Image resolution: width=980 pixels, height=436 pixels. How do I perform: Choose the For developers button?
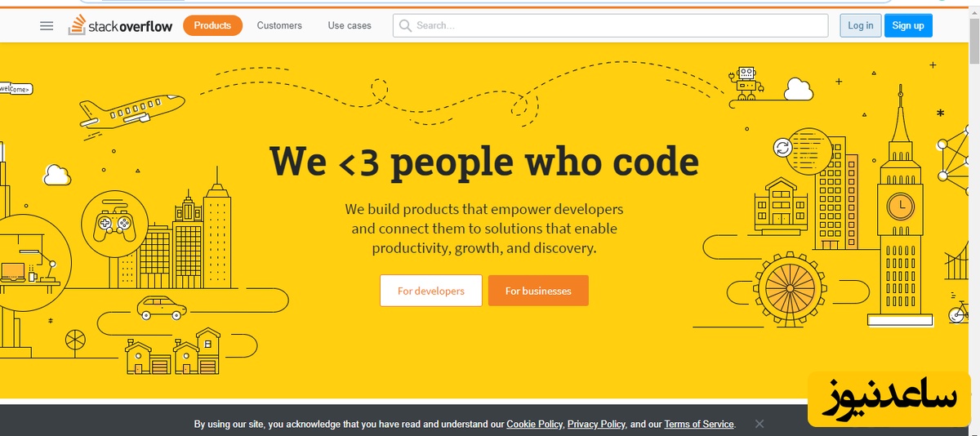(430, 291)
